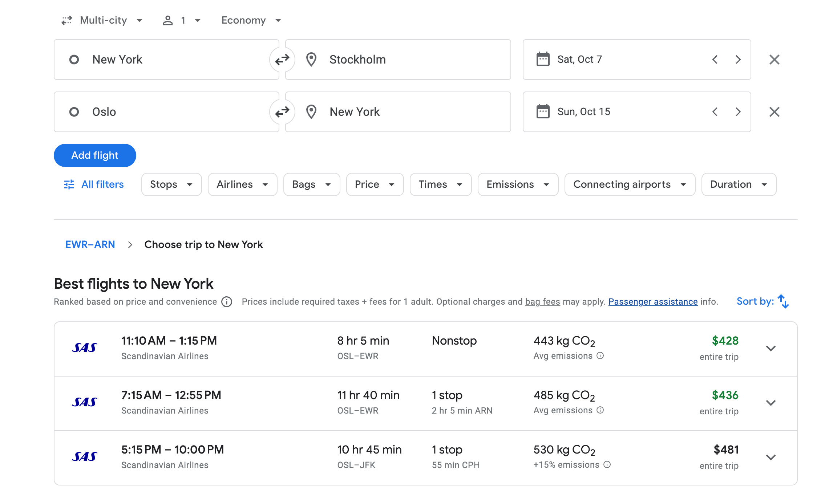
Task: Open the Multi-city trip type dropdown
Action: coord(103,20)
